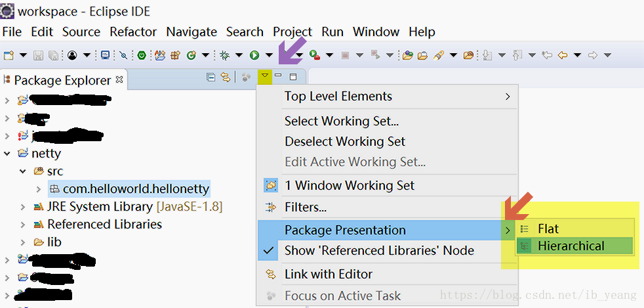The image size is (644, 308).
Task: Select 1 Window Working Set entry
Action: pyautogui.click(x=388, y=185)
